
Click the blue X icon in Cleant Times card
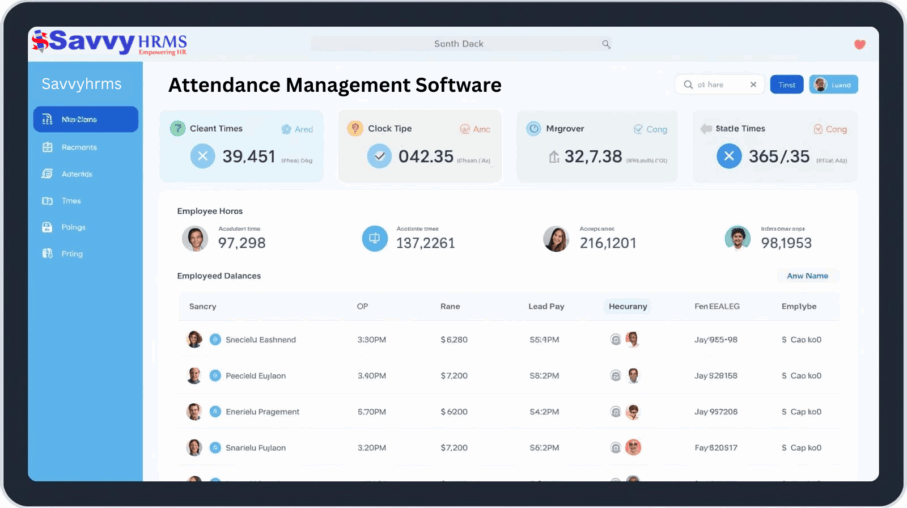click(x=203, y=156)
